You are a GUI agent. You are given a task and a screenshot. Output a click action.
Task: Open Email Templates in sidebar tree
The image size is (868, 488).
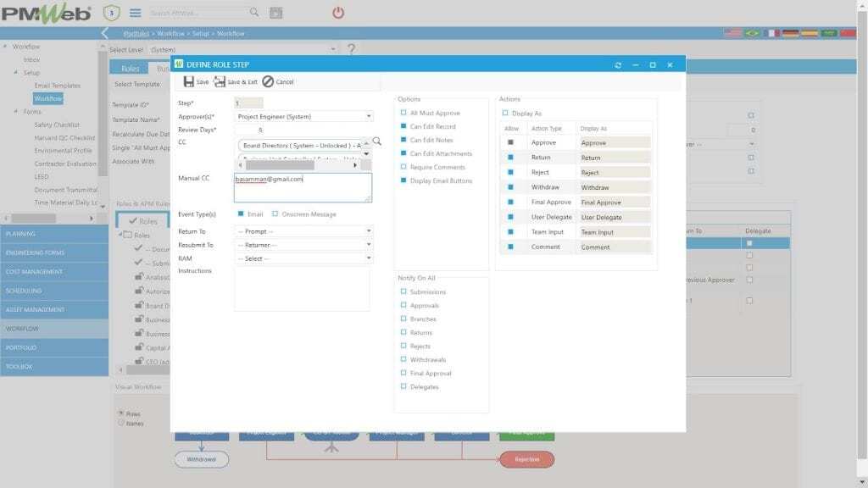pos(57,86)
